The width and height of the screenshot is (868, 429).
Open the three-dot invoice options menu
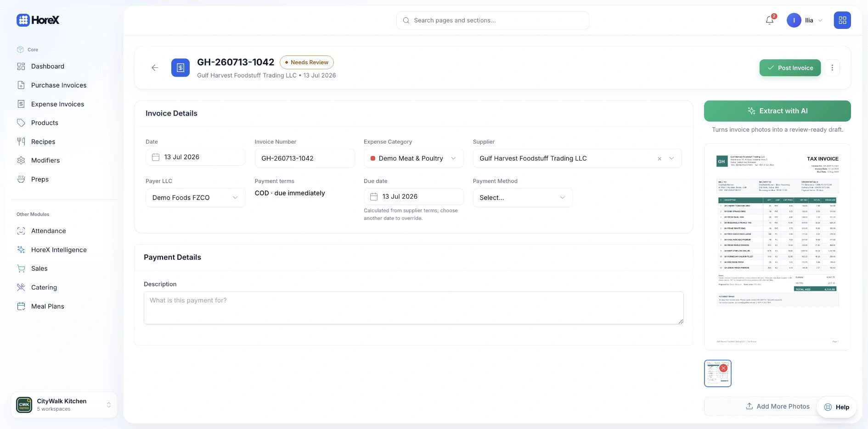[x=832, y=68]
